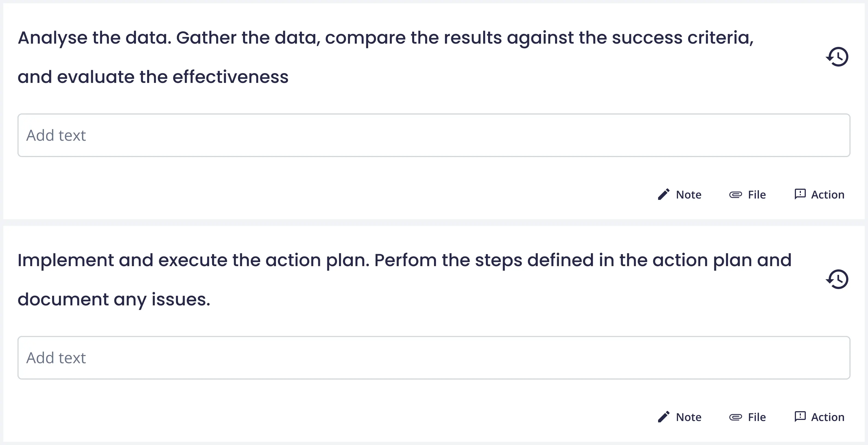Image resolution: width=868 pixels, height=445 pixels.
Task: Click the paperclip icon under Implement and execute
Action: (x=735, y=417)
